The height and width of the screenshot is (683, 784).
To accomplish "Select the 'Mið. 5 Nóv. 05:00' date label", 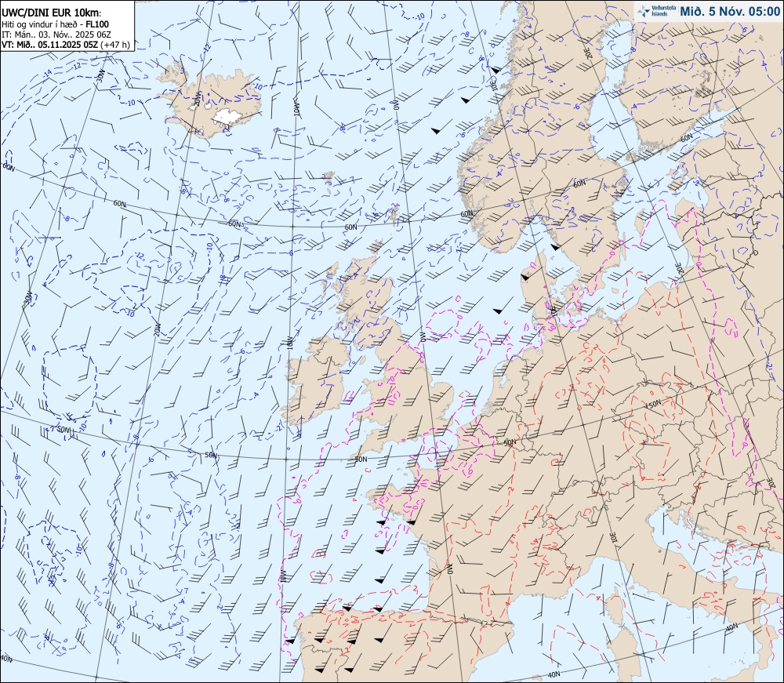I will tap(729, 11).
